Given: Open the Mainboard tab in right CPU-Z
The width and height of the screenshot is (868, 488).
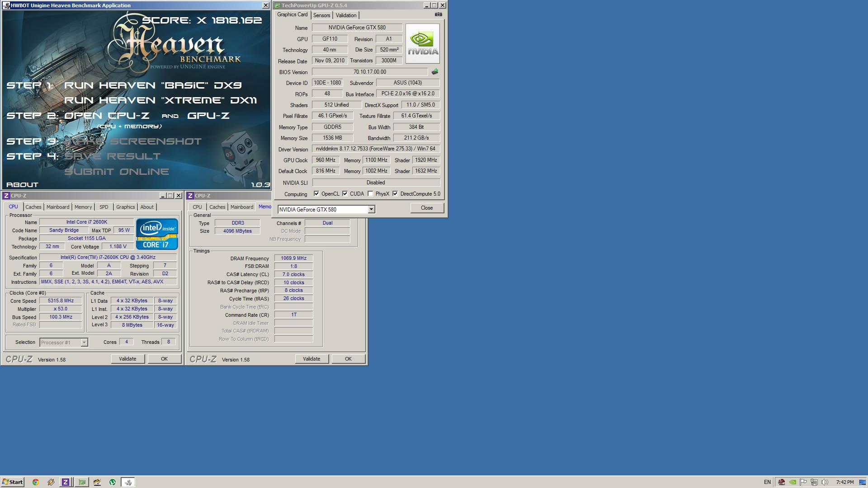Looking at the screenshot, I should [x=242, y=207].
